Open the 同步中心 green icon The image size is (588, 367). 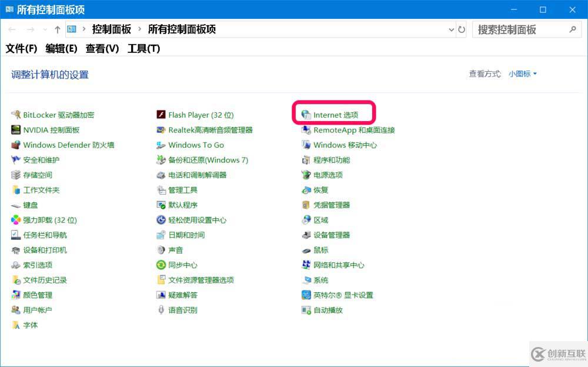[161, 265]
